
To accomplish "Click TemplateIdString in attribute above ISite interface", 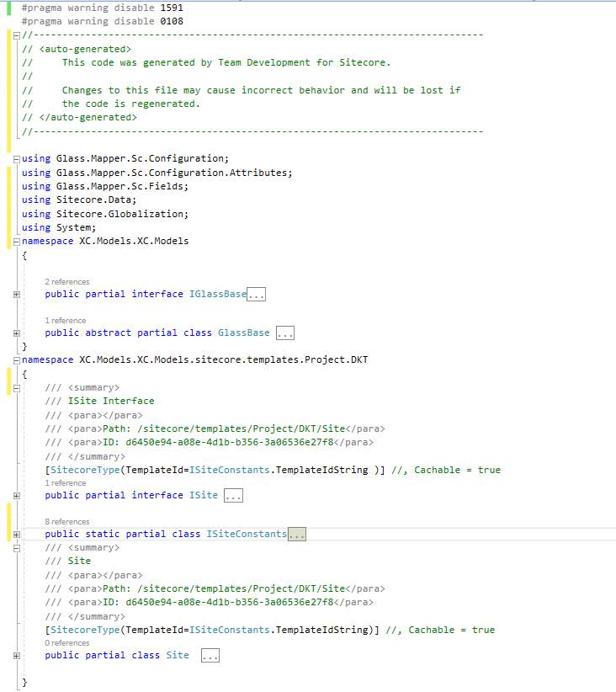I will point(321,470).
